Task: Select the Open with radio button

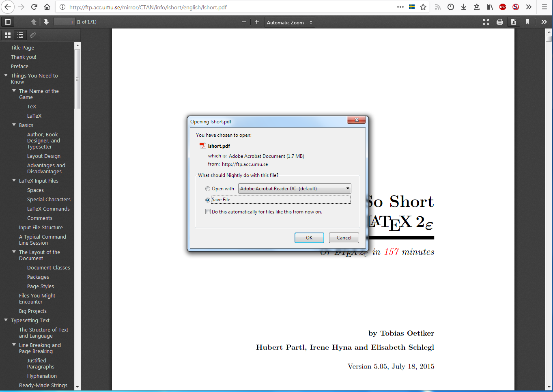Action: click(x=208, y=189)
